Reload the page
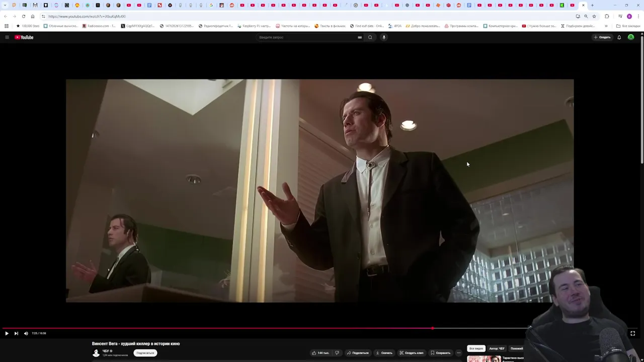The height and width of the screenshot is (362, 644). click(x=24, y=17)
